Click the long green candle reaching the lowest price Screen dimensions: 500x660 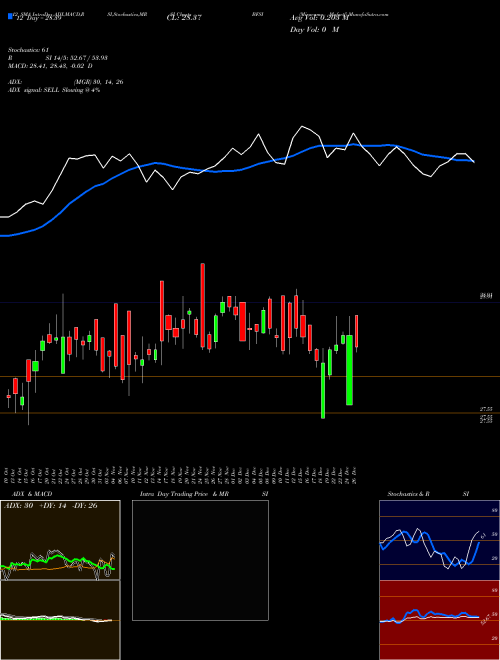coord(323,390)
